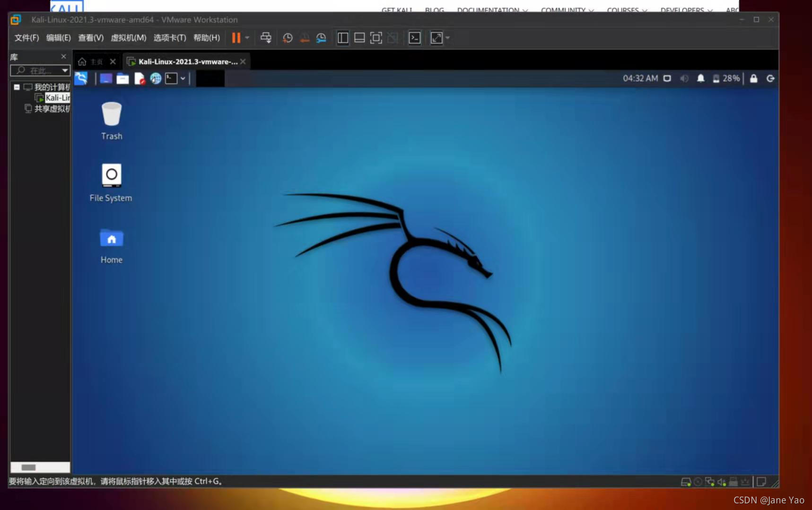Open the stretch display dropdown arrow
Image resolution: width=812 pixels, height=510 pixels.
coord(447,38)
